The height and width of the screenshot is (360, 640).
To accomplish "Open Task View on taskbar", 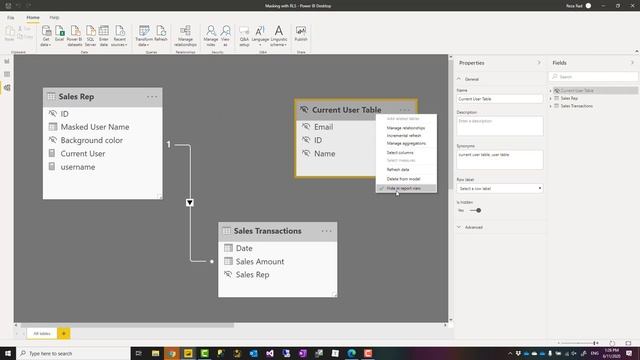I will click(138, 353).
